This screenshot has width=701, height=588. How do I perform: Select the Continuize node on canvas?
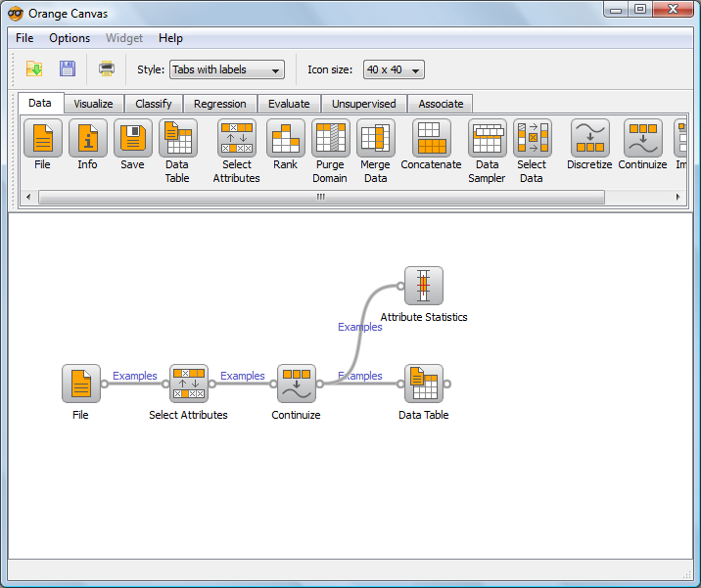click(x=297, y=384)
